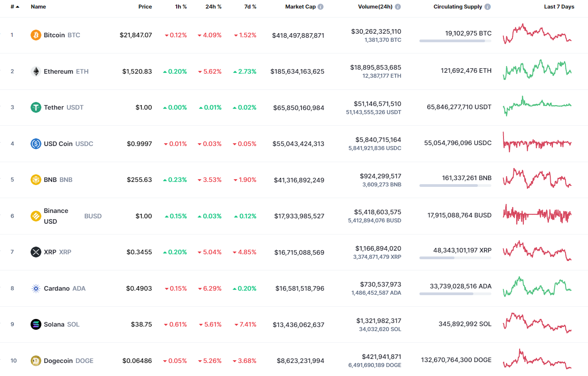
Task: Select the Tether coin icon
Action: [x=35, y=107]
